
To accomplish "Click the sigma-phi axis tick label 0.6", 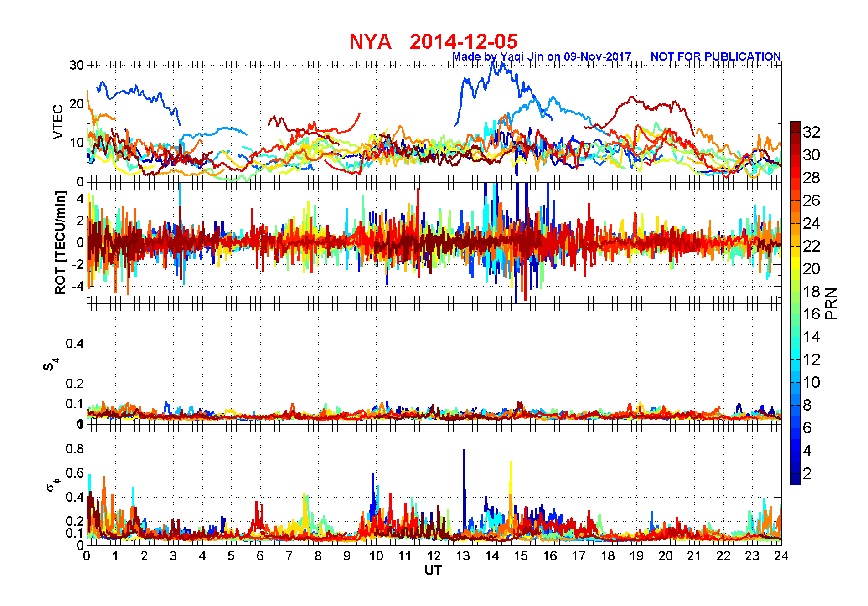I will pos(75,473).
